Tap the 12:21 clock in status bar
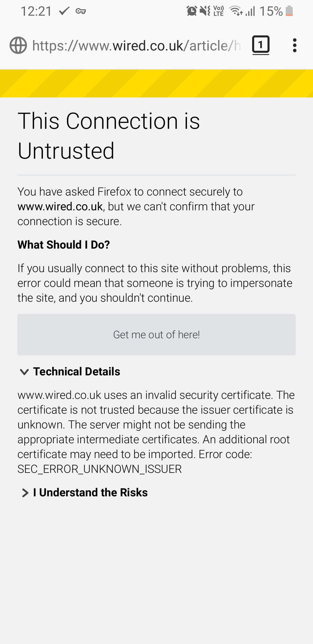 pyautogui.click(x=36, y=11)
